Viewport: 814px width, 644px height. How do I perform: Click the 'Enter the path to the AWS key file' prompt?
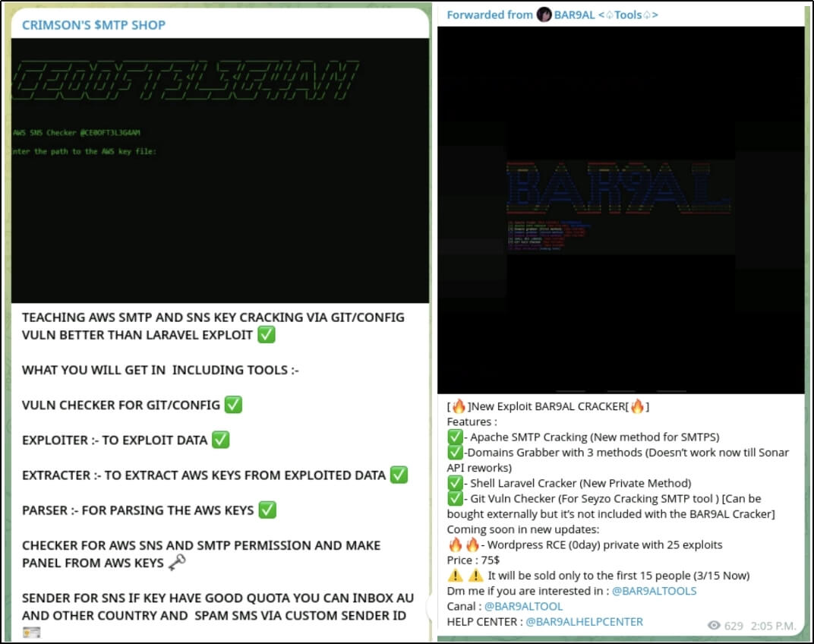(x=84, y=152)
